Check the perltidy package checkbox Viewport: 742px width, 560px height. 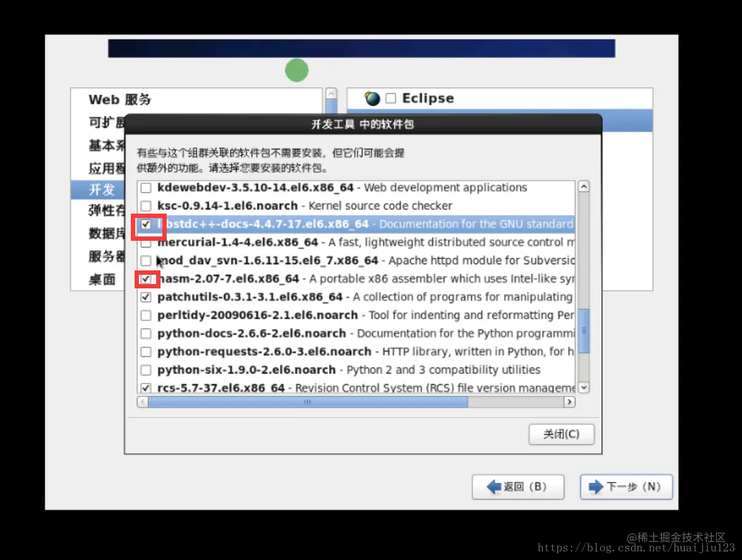146,316
